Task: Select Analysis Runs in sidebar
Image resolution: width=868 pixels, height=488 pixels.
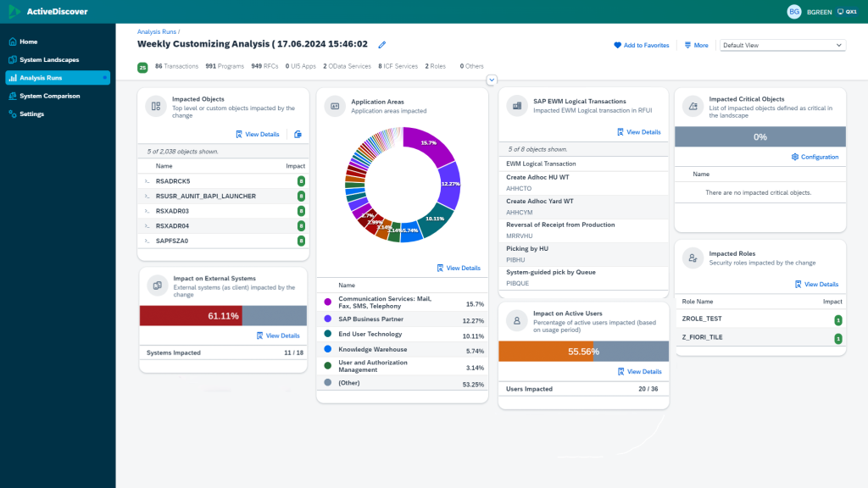Action: pyautogui.click(x=58, y=78)
